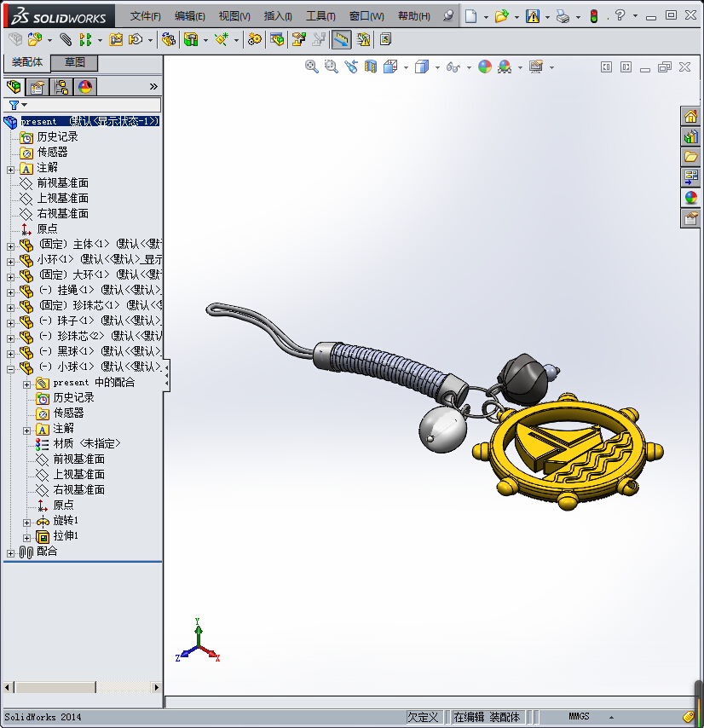Open the 插入(I) menu

click(x=278, y=16)
